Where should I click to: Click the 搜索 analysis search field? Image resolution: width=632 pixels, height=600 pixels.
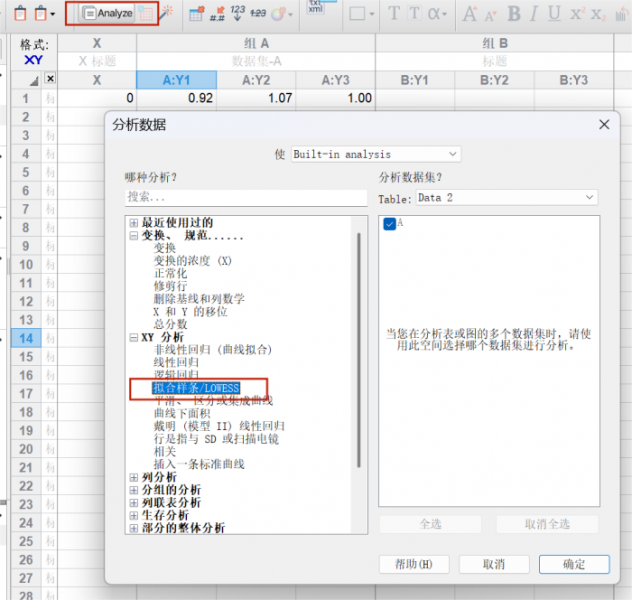click(x=245, y=198)
